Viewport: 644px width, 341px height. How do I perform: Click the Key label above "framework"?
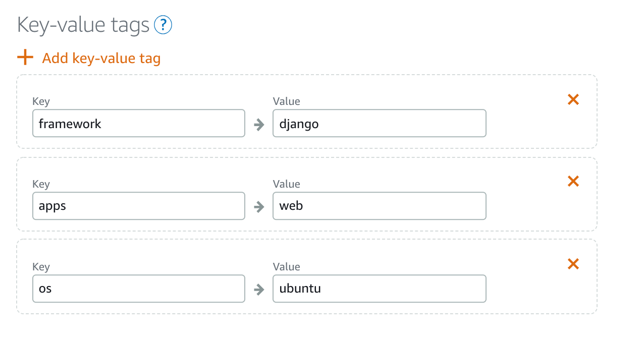(41, 101)
